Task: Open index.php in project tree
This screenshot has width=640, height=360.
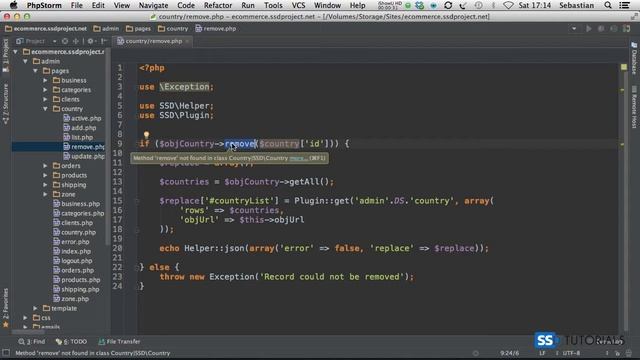Action: coord(72,251)
